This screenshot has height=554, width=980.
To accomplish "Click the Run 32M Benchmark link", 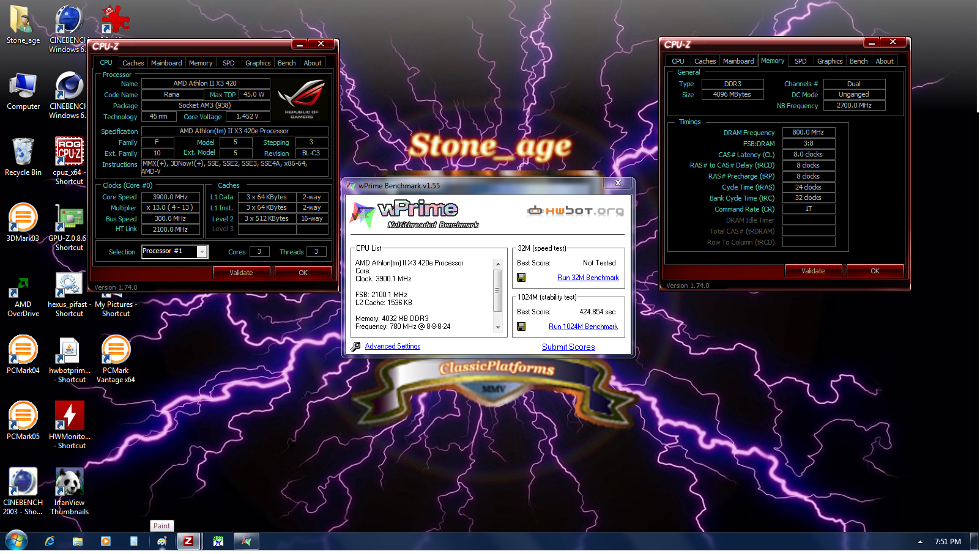I will coord(588,278).
